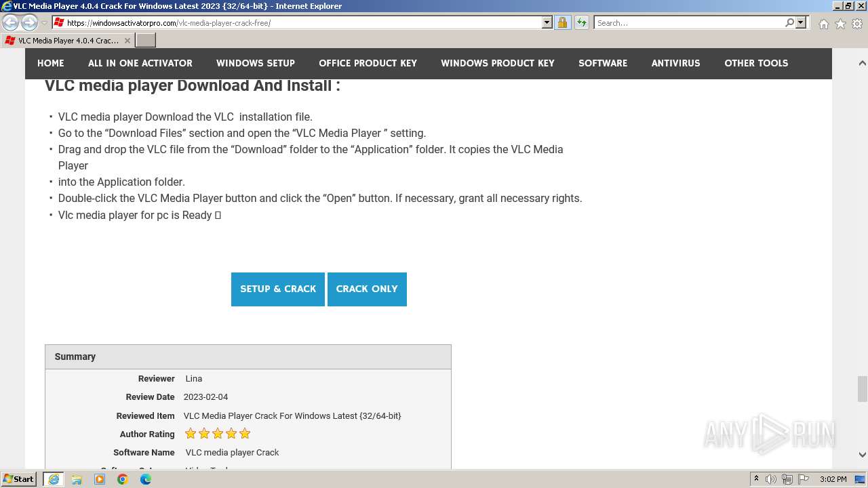The height and width of the screenshot is (488, 868).
Task: Open OTHER TOOLS menu item
Action: (x=756, y=63)
